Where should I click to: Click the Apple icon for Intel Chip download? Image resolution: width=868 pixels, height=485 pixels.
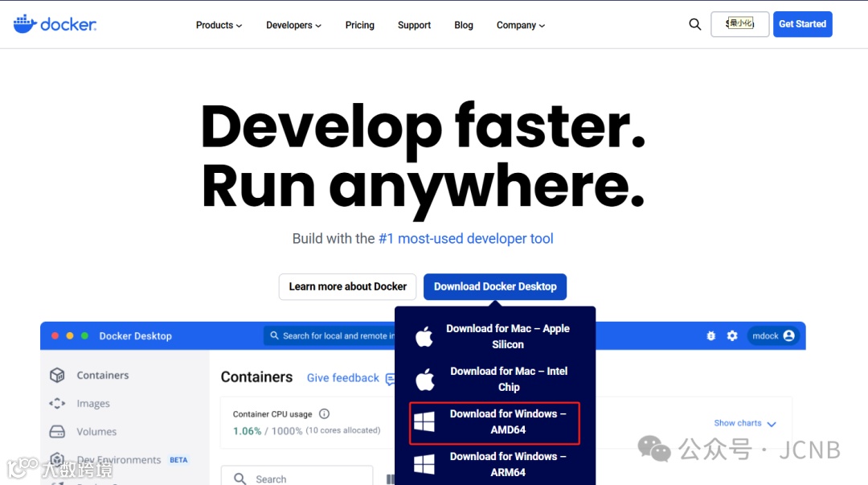[424, 379]
